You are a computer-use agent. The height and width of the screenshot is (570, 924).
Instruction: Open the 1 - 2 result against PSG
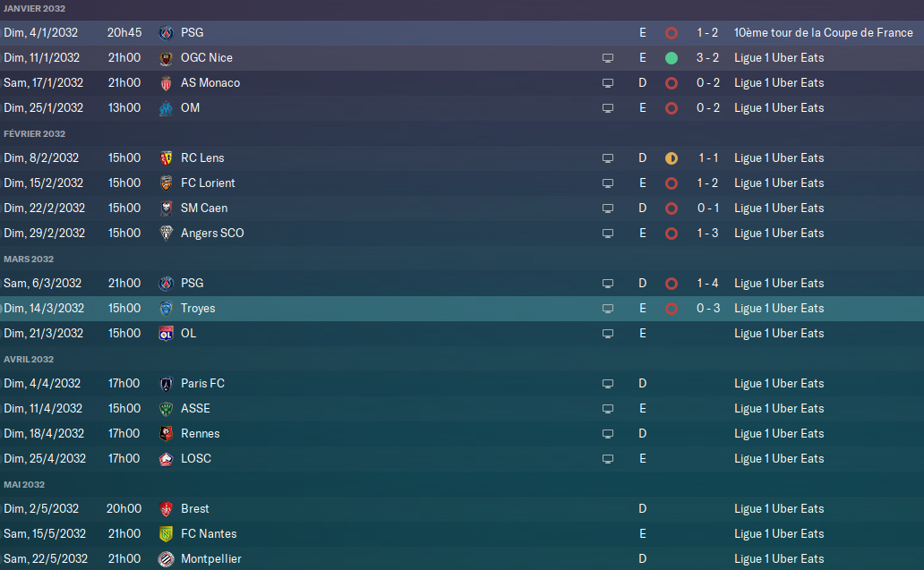pos(707,33)
